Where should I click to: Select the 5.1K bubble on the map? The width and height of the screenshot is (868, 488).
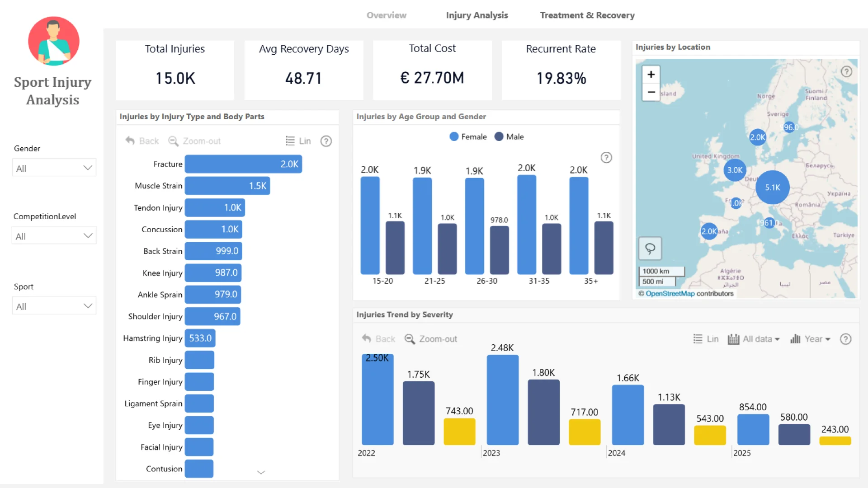click(x=773, y=188)
